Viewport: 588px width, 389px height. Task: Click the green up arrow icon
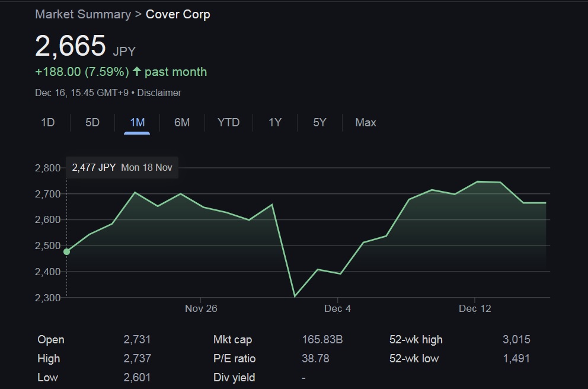[x=136, y=71]
